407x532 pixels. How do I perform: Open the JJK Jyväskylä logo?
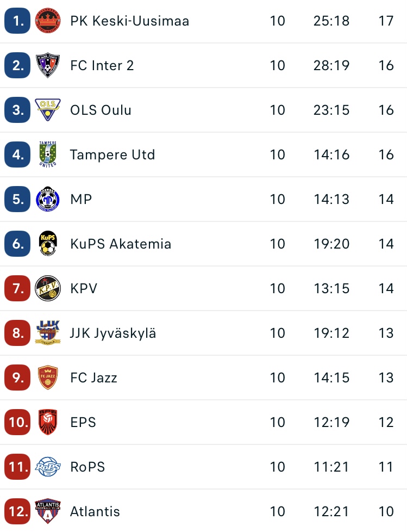[48, 333]
